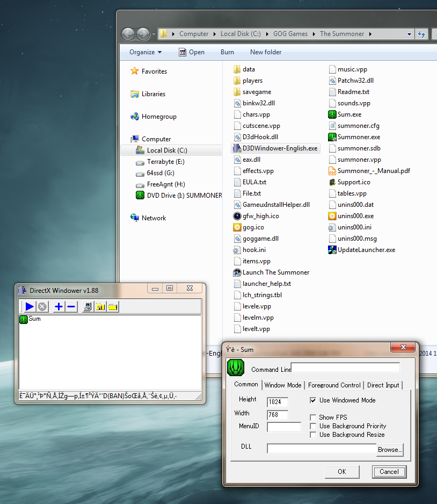Click the computer icon in Windower toolbar
This screenshot has width=437, height=504.
[88, 307]
